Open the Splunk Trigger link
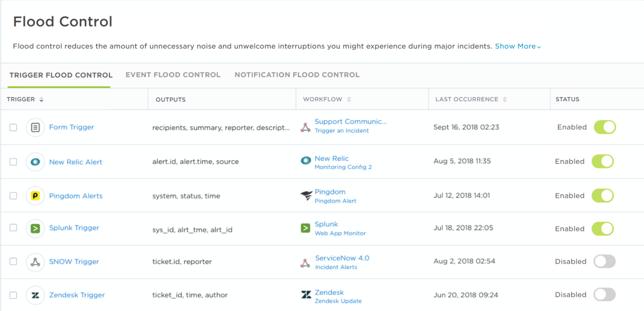Screen dimensions: 644x311 [x=74, y=228]
